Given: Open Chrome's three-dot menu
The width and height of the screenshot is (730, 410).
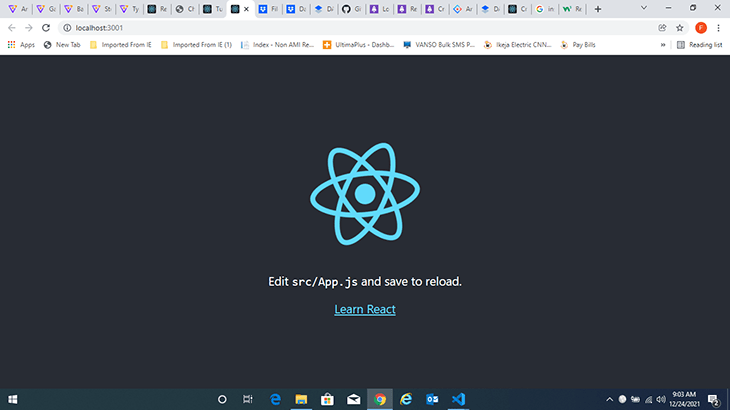Looking at the screenshot, I should 718,28.
